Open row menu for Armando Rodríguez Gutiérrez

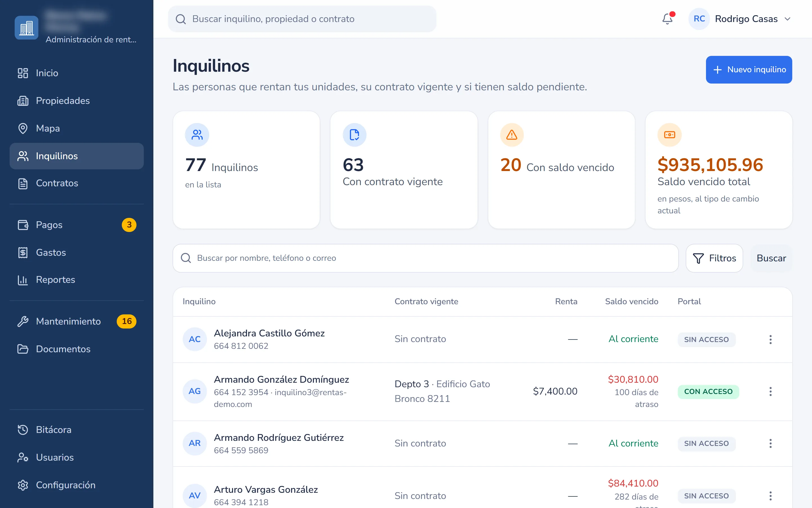pos(770,443)
